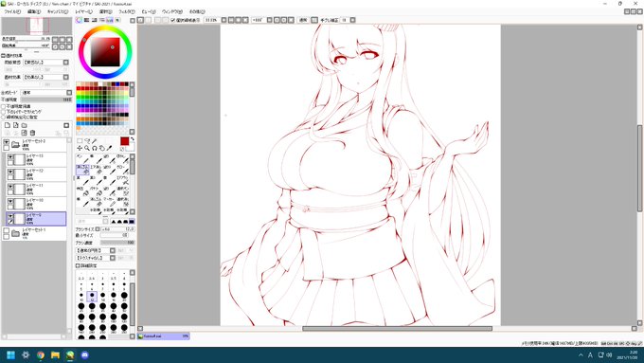Pick the Marker brush tool
Screen dimensions: 644x363
pyautogui.click(x=110, y=203)
